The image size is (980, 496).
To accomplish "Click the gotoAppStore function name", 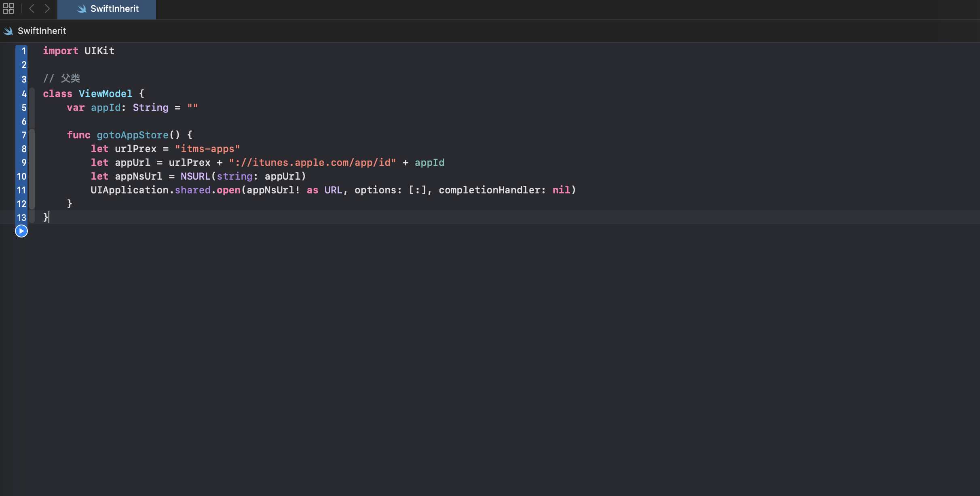I will [x=132, y=135].
